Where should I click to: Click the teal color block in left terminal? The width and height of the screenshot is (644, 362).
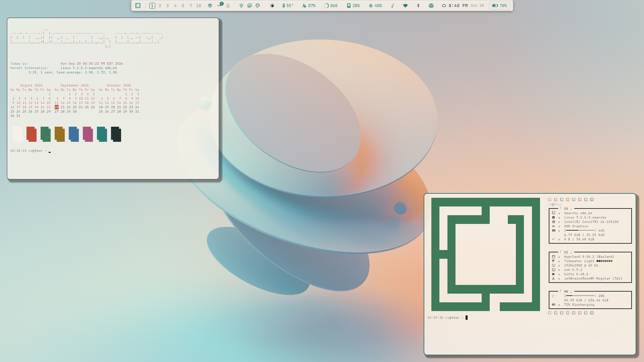tap(102, 134)
